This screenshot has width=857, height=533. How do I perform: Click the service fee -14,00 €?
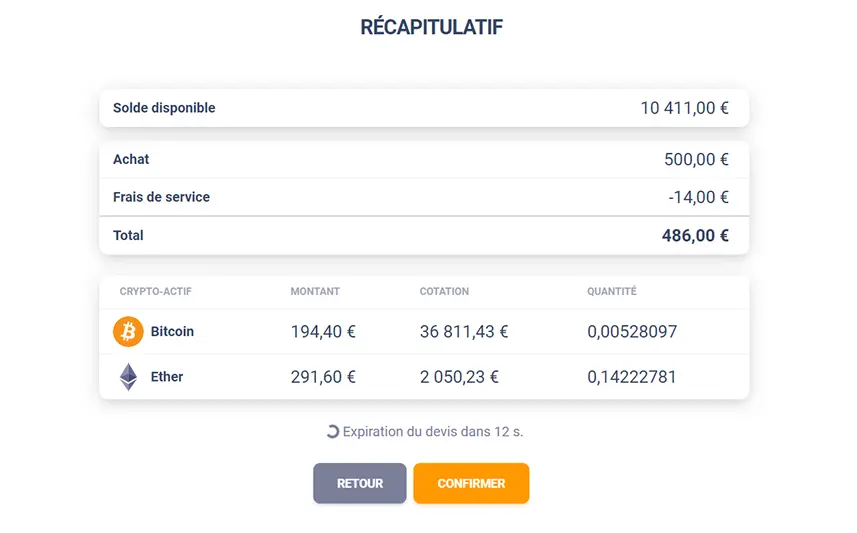(x=698, y=197)
